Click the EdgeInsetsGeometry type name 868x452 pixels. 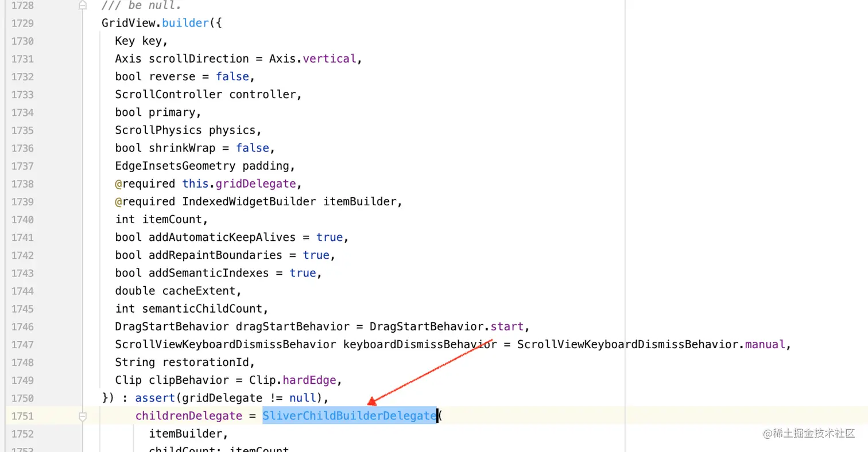[175, 166]
